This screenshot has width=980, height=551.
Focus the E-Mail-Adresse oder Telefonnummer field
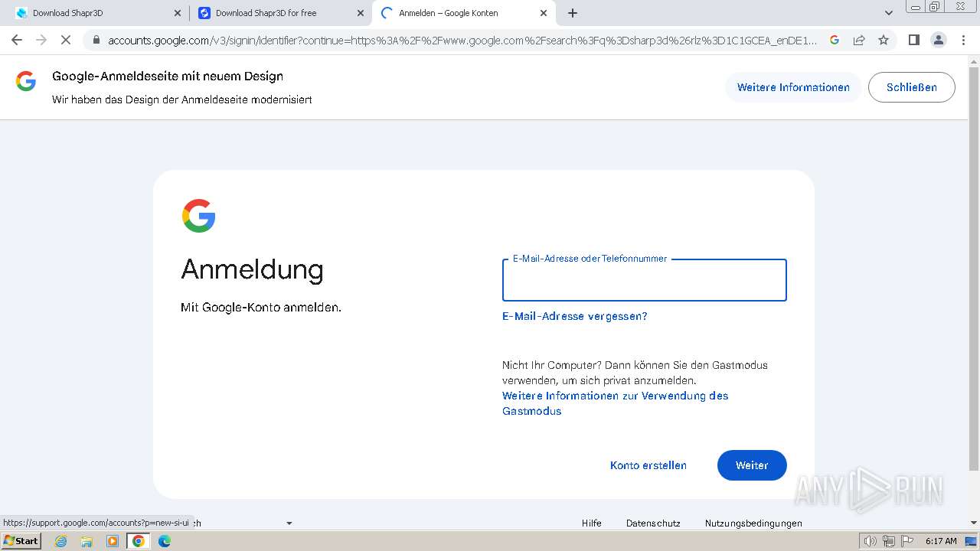[x=644, y=280]
